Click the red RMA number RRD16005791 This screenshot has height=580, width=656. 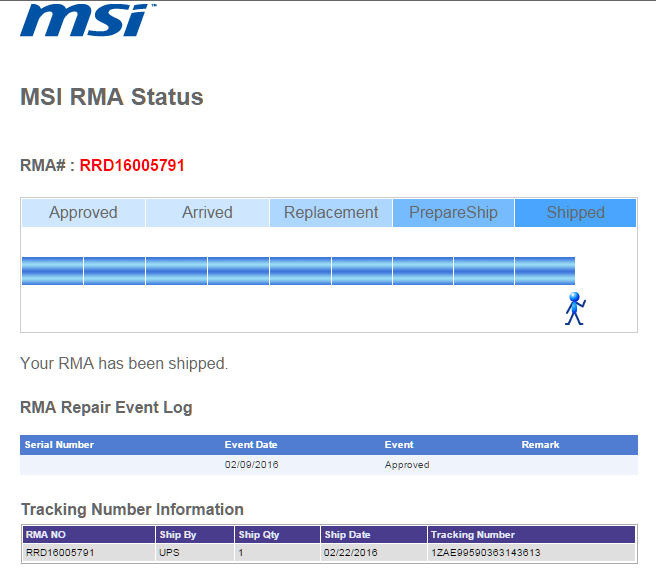(132, 165)
